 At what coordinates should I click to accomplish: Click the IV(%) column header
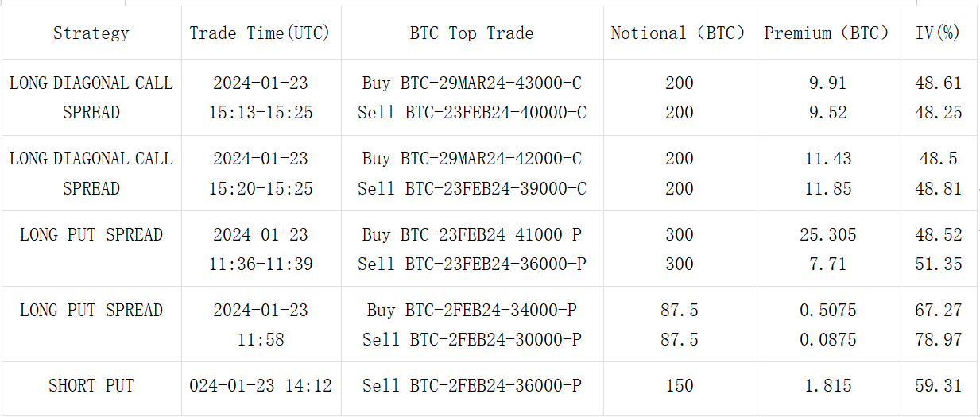pyautogui.click(x=938, y=33)
